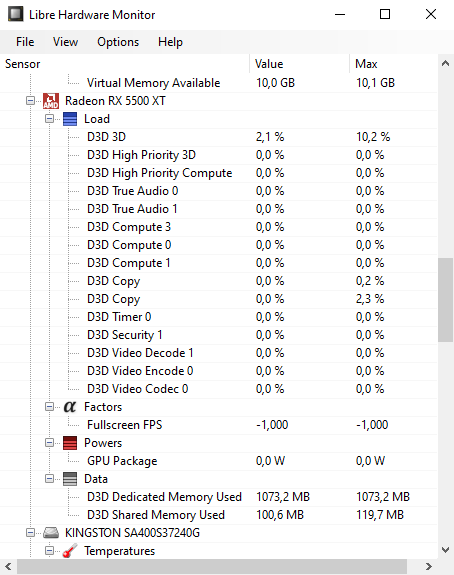The width and height of the screenshot is (454, 575).
Task: Open the File menu
Action: [25, 42]
